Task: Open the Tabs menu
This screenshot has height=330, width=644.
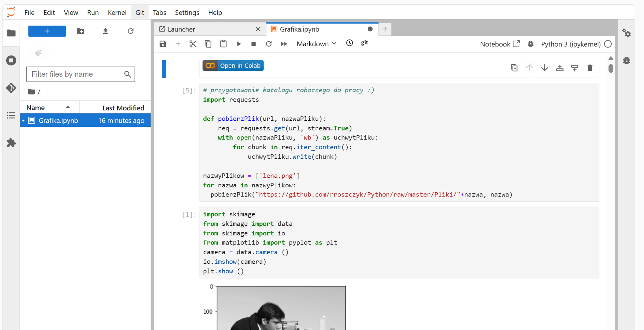Action: click(x=160, y=13)
